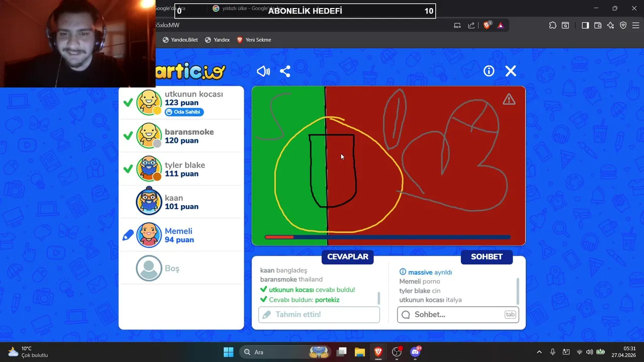Viewport: 644px width, 362px height.
Task: Expand hidden system tray icons chevron
Action: pyautogui.click(x=539, y=352)
